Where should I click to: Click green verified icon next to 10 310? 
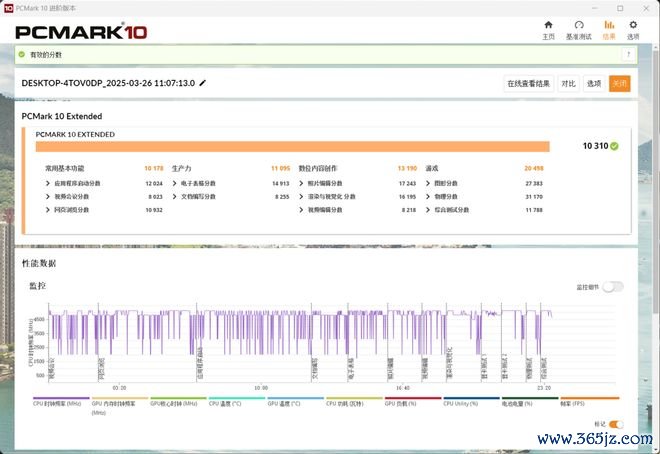point(614,146)
